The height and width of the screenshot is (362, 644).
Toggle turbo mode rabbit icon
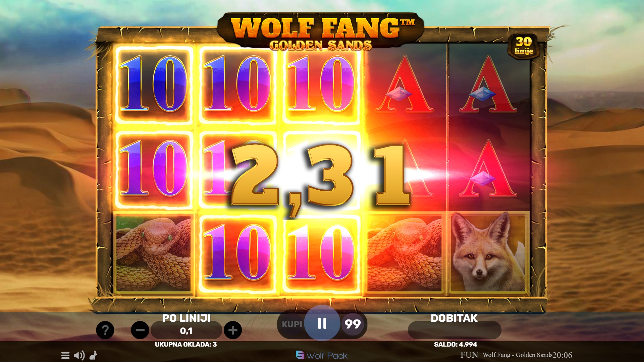pos(93,355)
